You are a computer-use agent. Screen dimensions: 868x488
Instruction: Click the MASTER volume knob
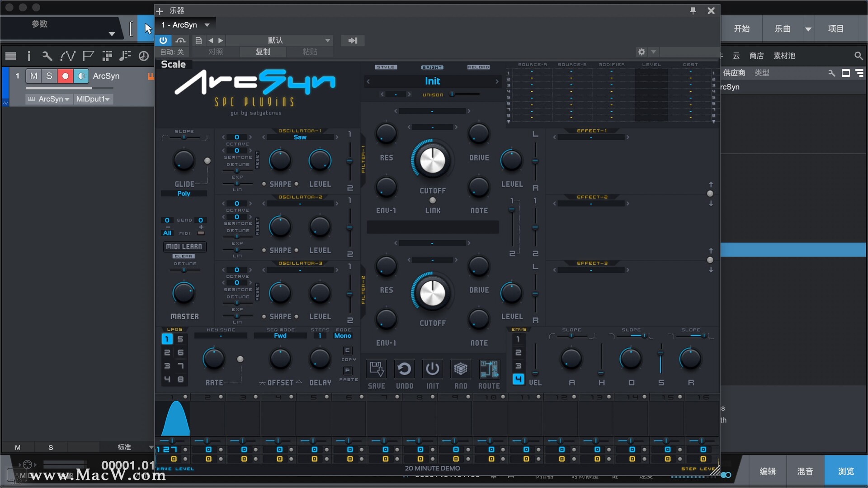click(x=184, y=293)
